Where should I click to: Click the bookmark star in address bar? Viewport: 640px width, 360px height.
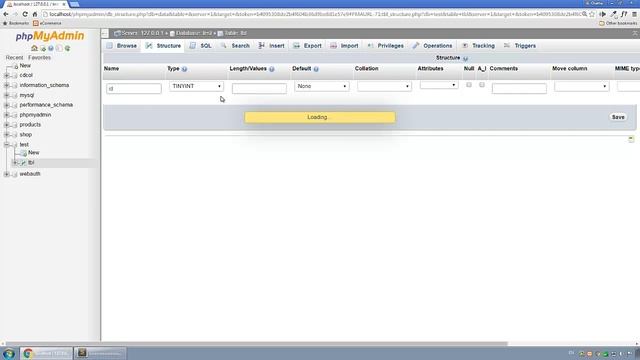click(x=592, y=14)
